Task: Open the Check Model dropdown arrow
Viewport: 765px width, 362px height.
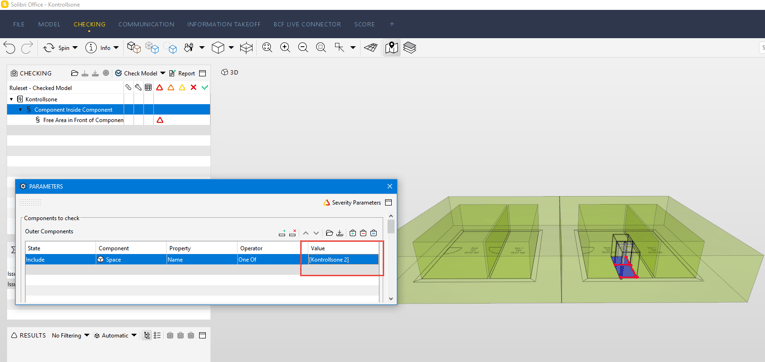Action: 163,73
